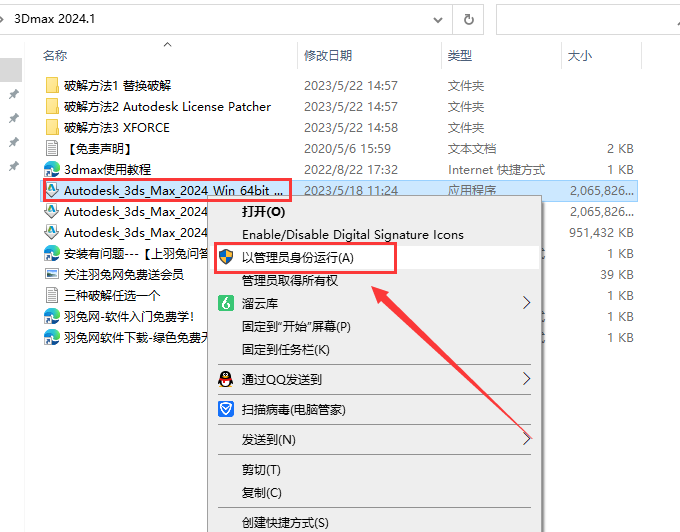Click the QQ penguin icon in context menu
The image size is (680, 532).
coord(226,379)
